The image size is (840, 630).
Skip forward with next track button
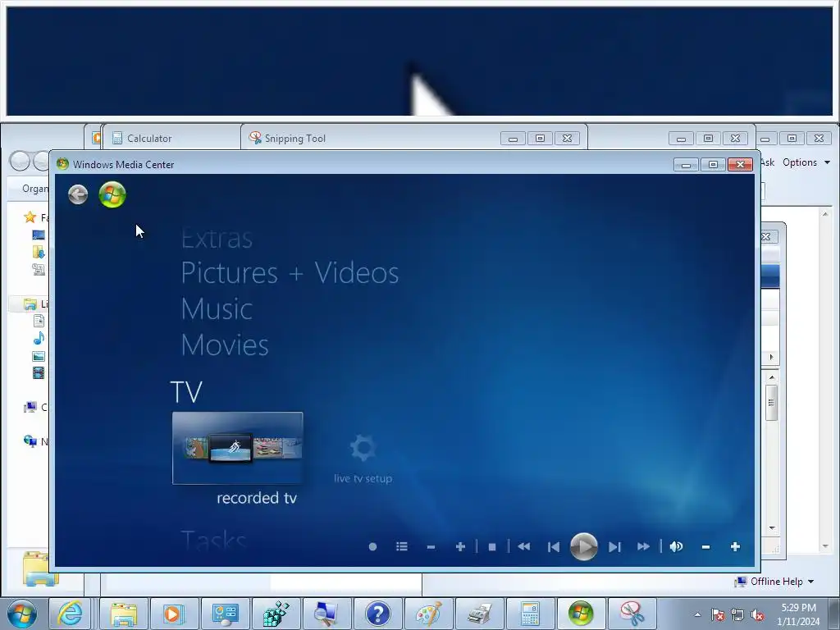[614, 547]
